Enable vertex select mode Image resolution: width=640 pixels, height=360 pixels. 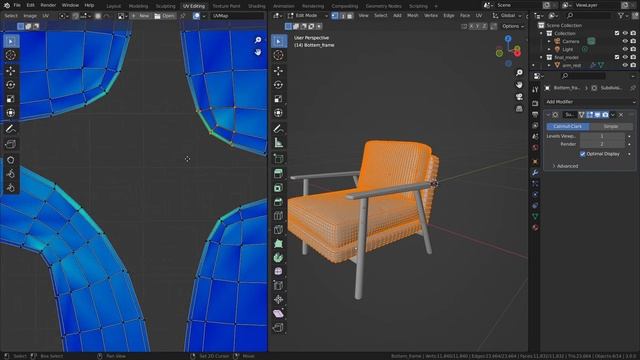(335, 16)
